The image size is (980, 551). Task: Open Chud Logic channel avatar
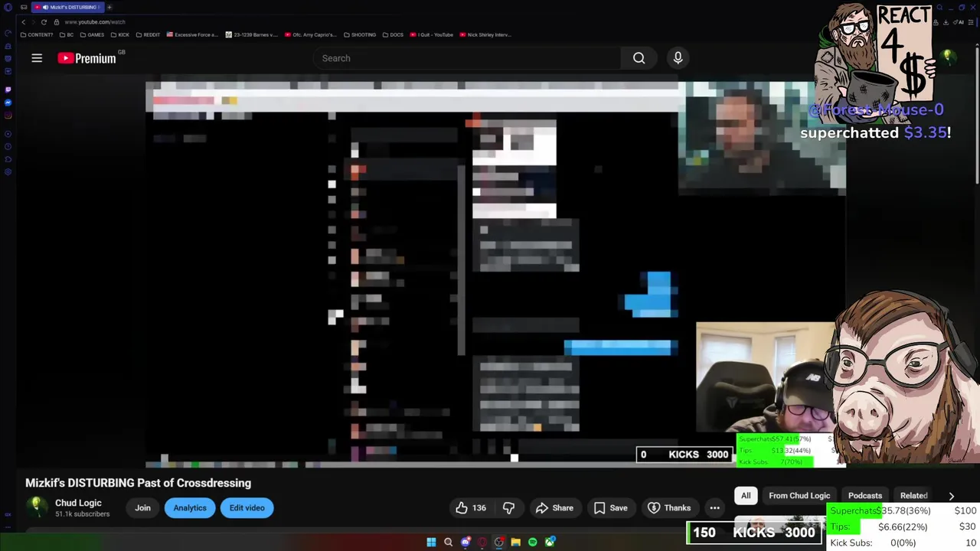(x=36, y=507)
